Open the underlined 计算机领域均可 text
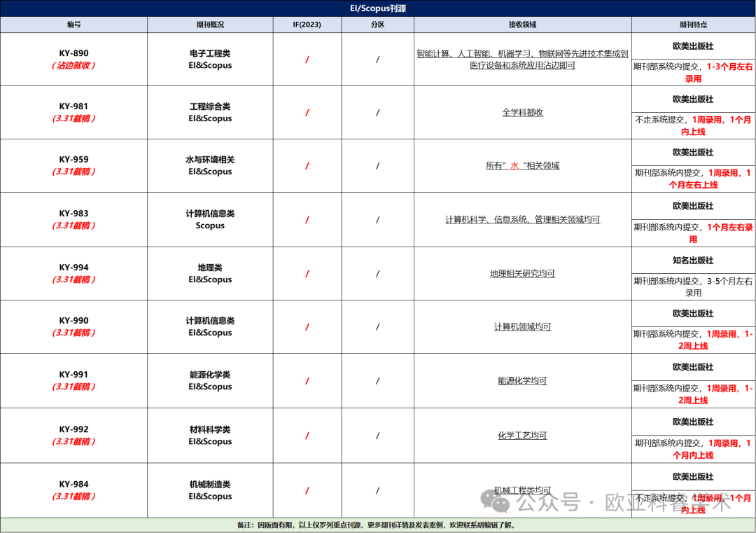The image size is (756, 533). (x=523, y=326)
